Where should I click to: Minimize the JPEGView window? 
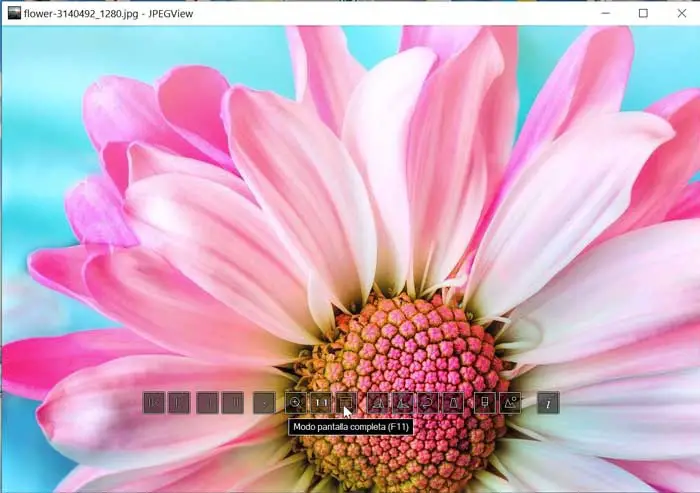605,13
